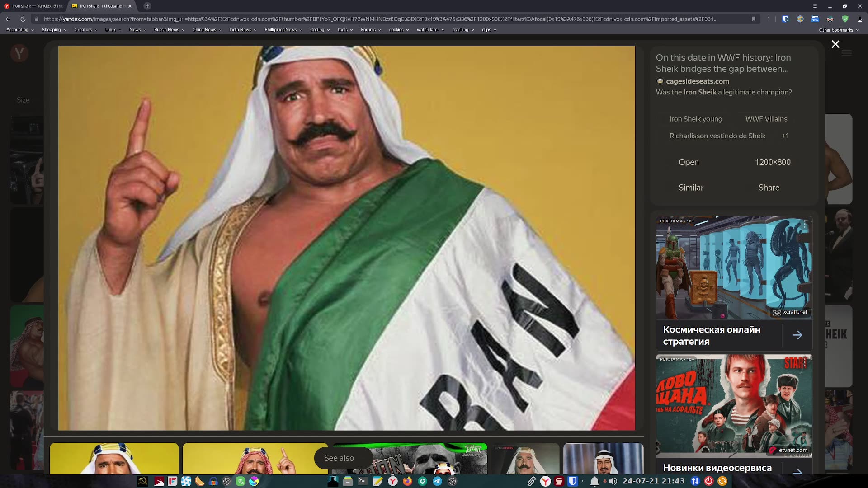Click the red power icon in tray
This screenshot has width=868, height=488.
tap(709, 481)
